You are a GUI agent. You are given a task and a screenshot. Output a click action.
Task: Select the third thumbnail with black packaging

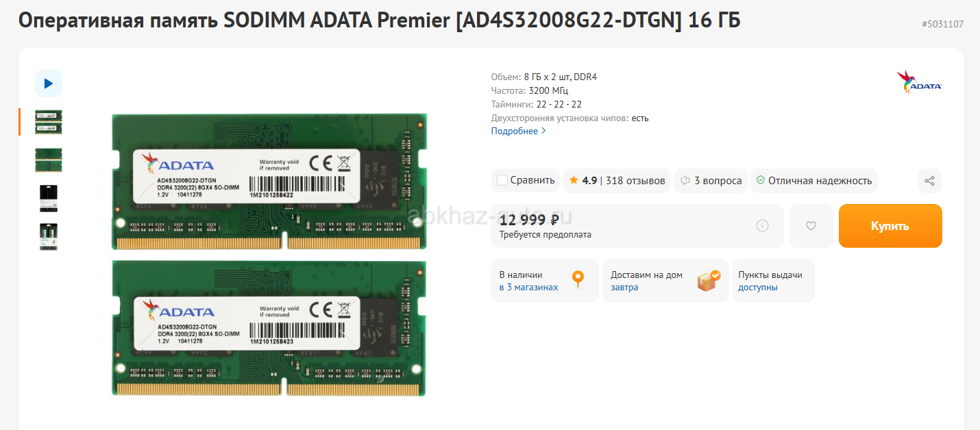click(49, 198)
